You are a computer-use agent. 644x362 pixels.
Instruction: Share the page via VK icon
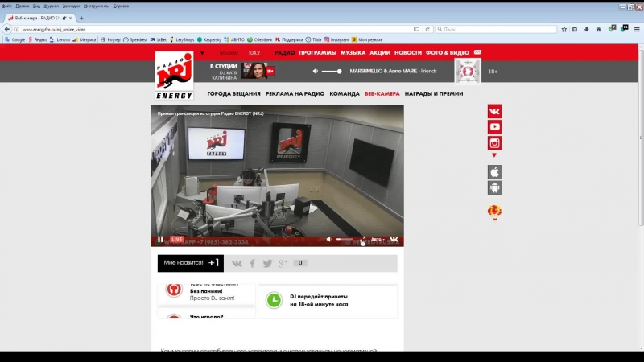pos(237,264)
